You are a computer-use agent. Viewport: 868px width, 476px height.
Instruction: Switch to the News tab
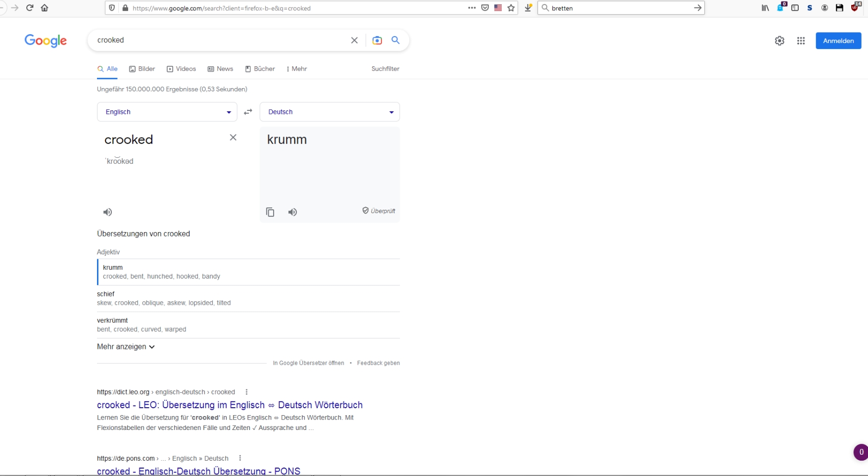[220, 69]
